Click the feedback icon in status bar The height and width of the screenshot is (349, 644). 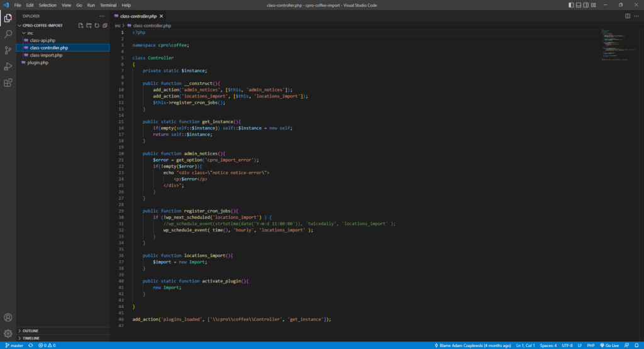click(x=627, y=345)
